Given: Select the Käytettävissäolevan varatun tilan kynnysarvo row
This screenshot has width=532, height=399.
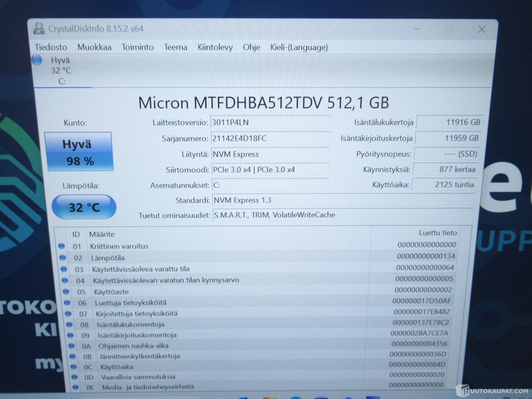Looking at the screenshot, I should (258, 280).
